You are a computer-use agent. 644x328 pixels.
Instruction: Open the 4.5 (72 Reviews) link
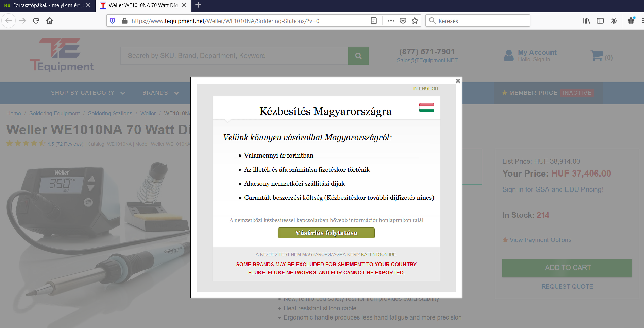(65, 144)
